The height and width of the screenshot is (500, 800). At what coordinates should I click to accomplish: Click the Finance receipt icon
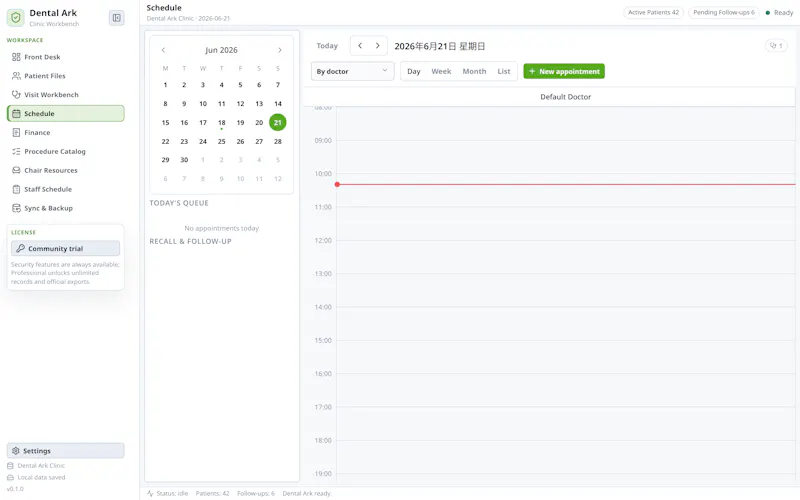[x=16, y=133]
